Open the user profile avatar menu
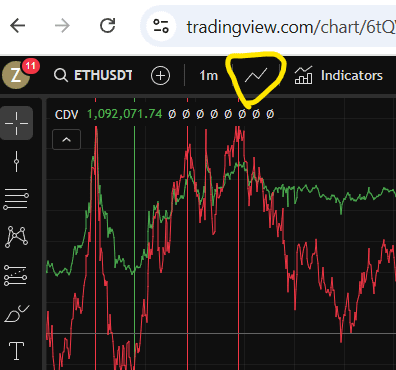 click(x=16, y=75)
